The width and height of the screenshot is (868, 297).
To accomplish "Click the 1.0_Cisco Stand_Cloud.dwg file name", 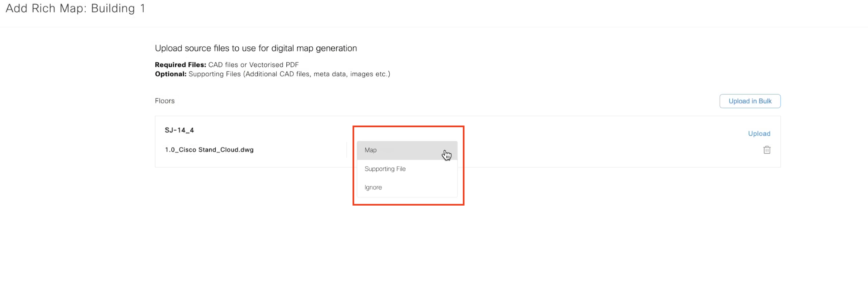I will pyautogui.click(x=209, y=150).
